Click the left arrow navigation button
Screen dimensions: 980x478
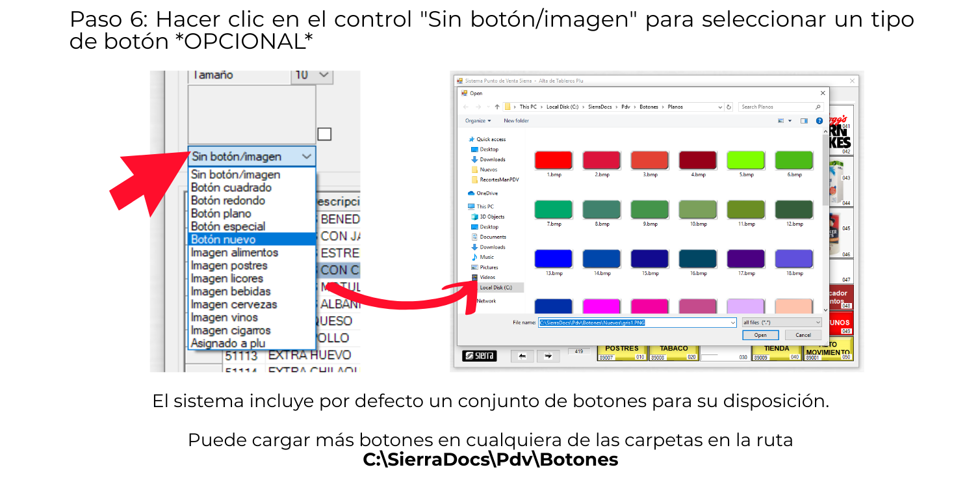tap(522, 356)
